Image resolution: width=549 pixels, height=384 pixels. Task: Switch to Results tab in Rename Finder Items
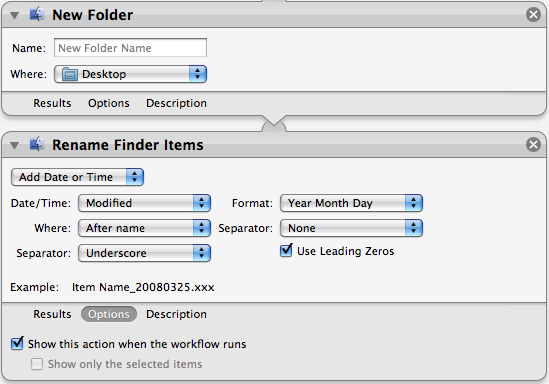pos(52,314)
